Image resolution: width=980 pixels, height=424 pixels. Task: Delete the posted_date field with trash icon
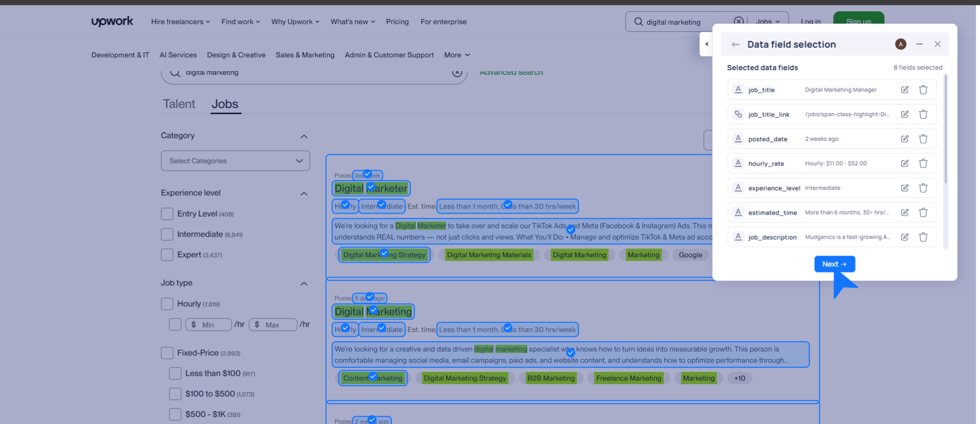coord(923,139)
